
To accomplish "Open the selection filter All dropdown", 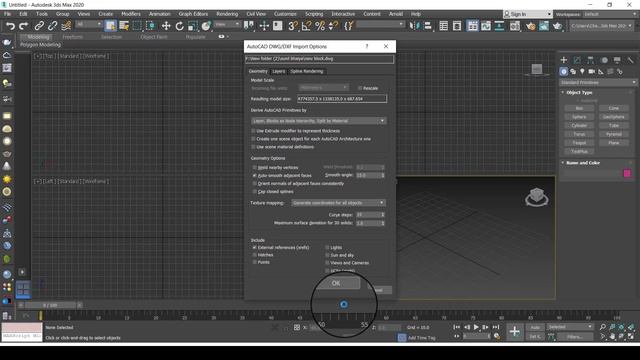I will (x=89, y=24).
